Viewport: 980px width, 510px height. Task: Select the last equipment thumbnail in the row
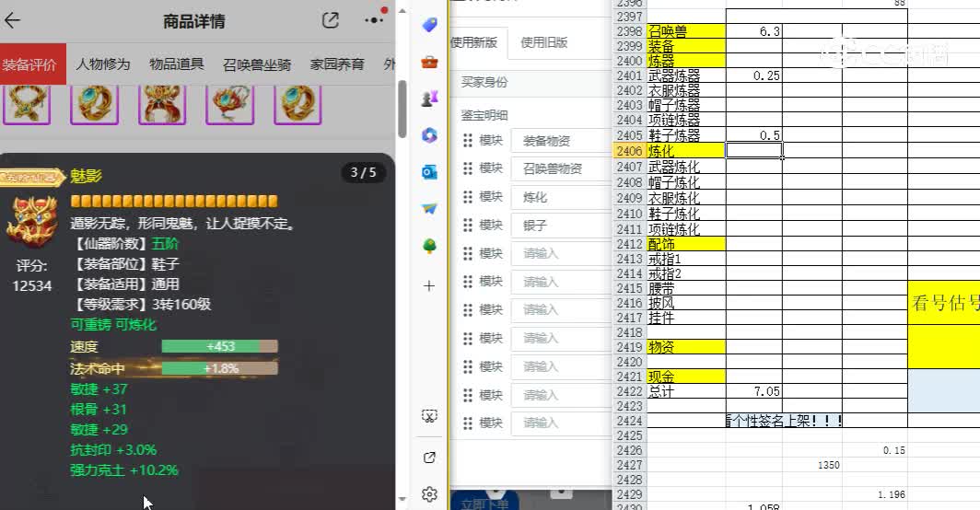click(x=297, y=104)
